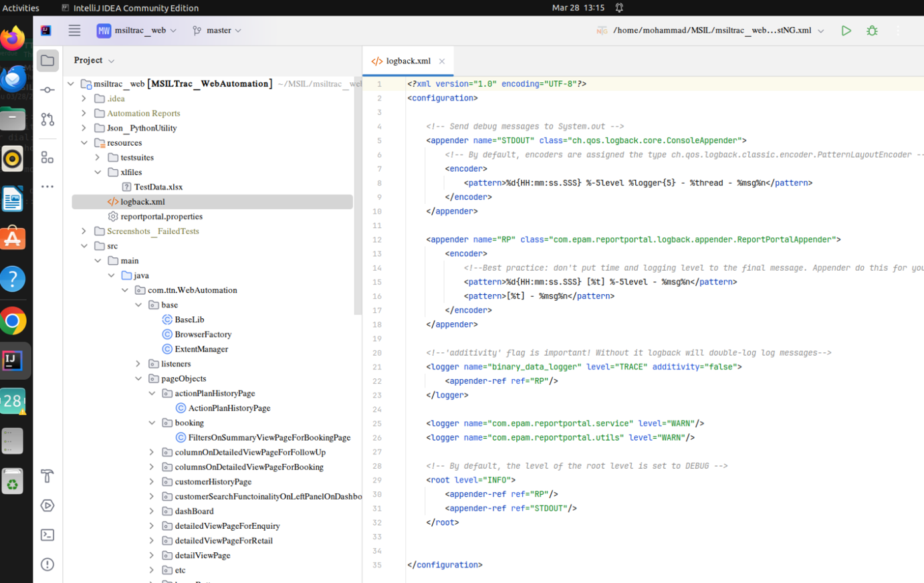Open the Build tool window hammer icon

pos(47,476)
